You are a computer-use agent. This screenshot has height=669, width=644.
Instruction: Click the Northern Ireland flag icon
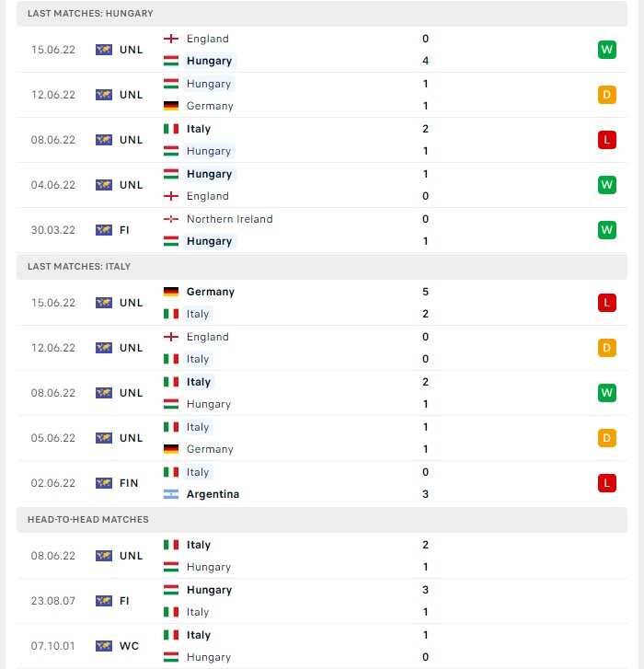click(x=171, y=219)
